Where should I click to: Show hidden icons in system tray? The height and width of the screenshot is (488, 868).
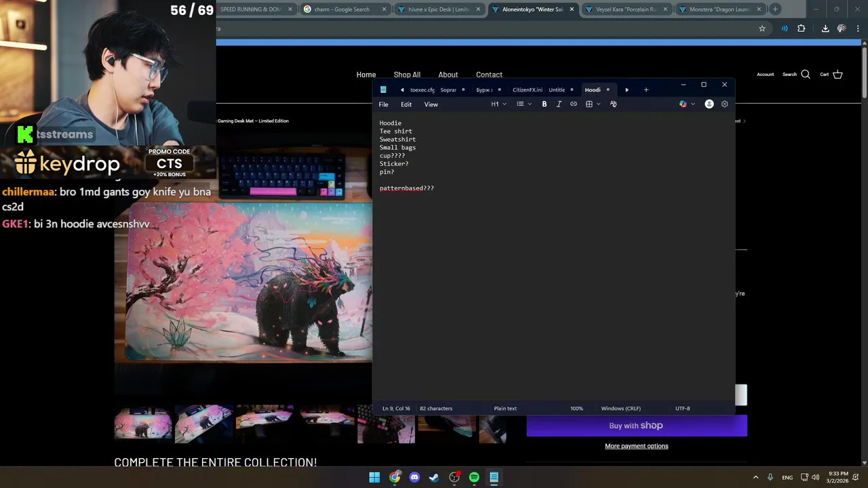[x=755, y=477]
